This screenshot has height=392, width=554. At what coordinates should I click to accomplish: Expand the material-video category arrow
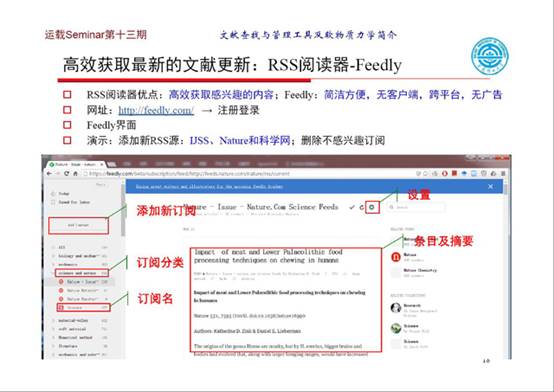tap(53, 321)
